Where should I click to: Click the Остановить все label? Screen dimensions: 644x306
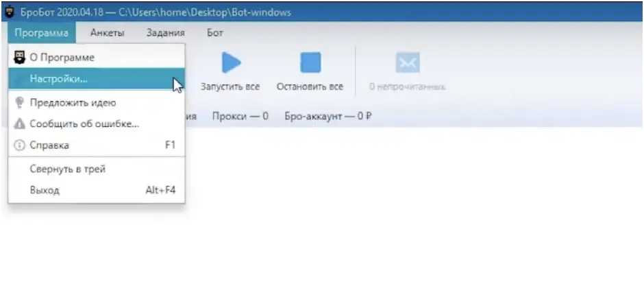[x=310, y=86]
